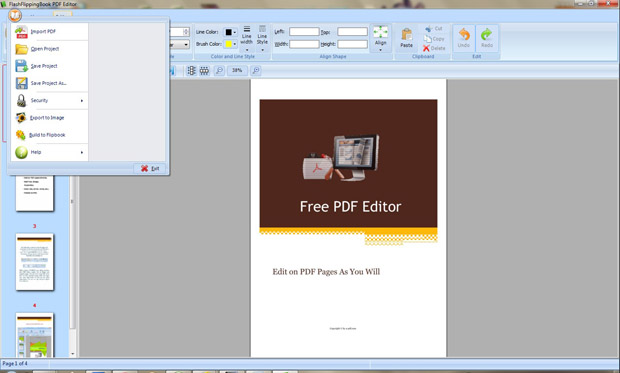The width and height of the screenshot is (620, 373).
Task: Select page 4 thumbnail
Action: tap(34, 335)
